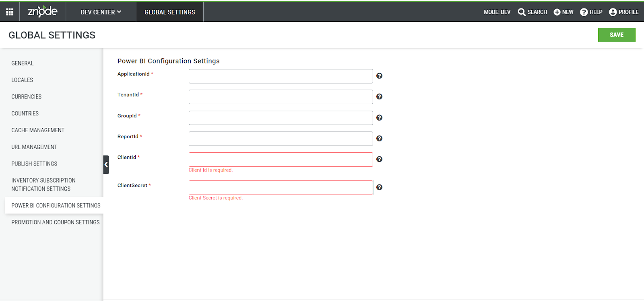This screenshot has height=301, width=644.
Task: Open the Profile user icon
Action: click(x=613, y=12)
